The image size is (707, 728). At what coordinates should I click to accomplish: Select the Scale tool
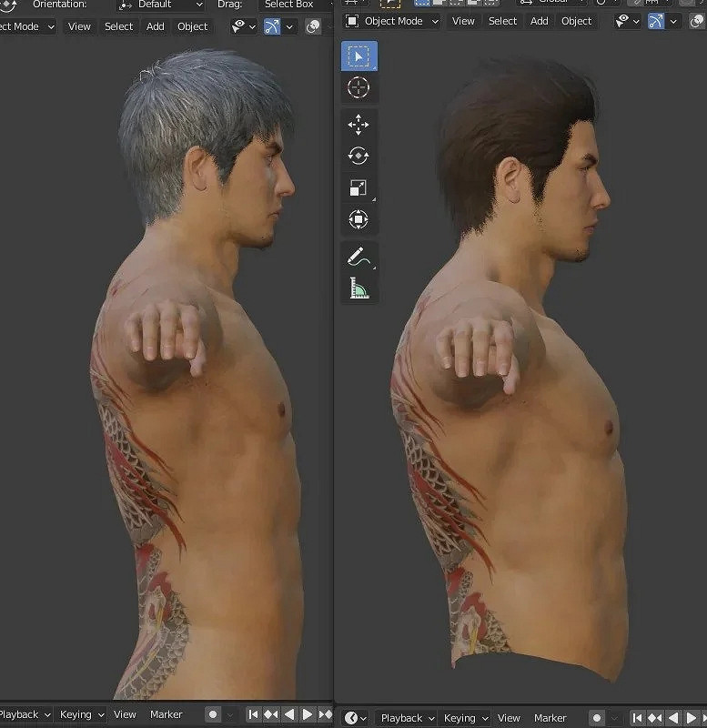[359, 187]
